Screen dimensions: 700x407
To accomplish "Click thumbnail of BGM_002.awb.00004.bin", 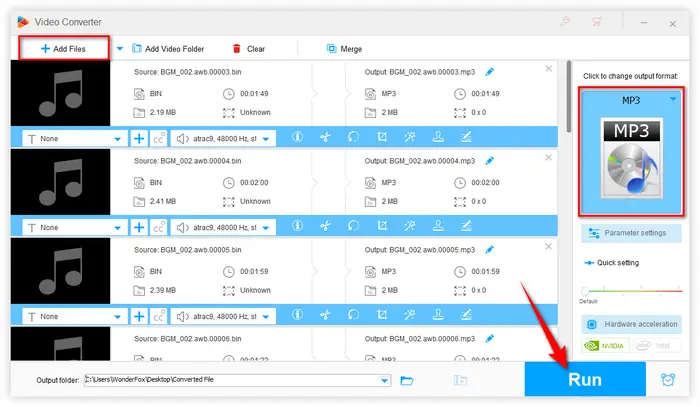I will click(60, 182).
